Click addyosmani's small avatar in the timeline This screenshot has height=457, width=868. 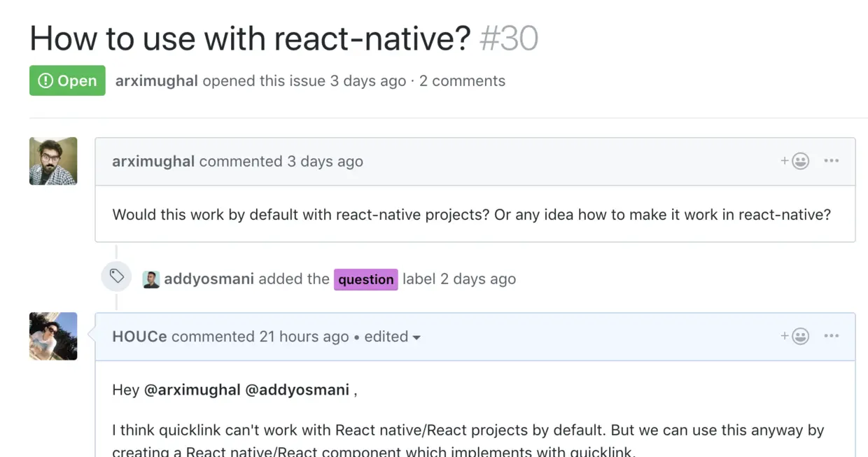tap(151, 279)
